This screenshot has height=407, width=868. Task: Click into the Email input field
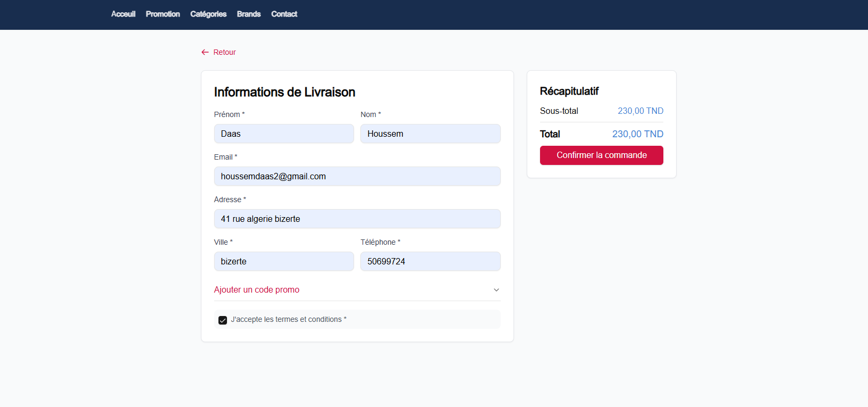(x=357, y=176)
